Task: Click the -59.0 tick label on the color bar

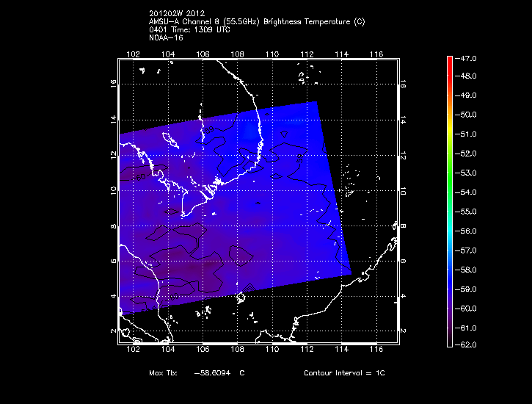Action: coord(466,289)
